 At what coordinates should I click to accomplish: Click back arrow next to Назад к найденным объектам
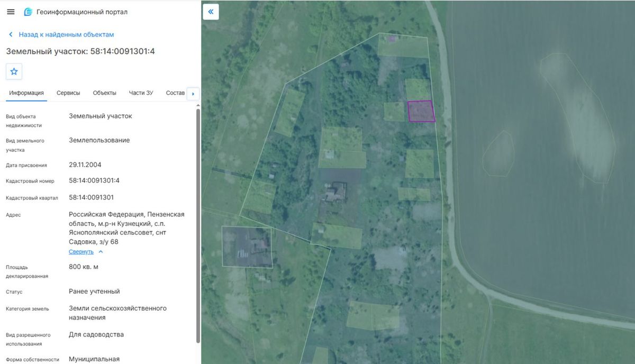11,34
